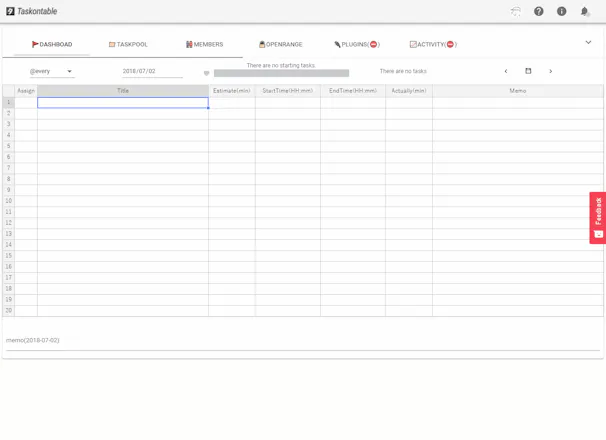Select row header 20
This screenshot has width=606, height=440.
click(9, 310)
